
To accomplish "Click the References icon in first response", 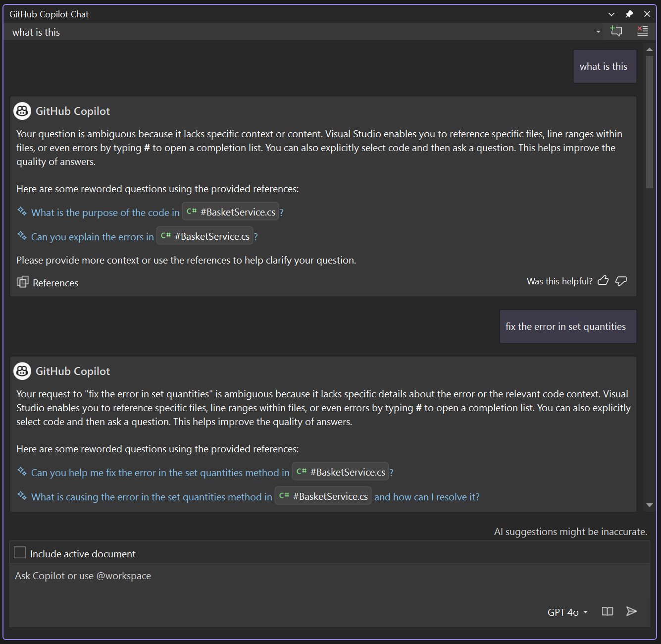I will point(23,282).
